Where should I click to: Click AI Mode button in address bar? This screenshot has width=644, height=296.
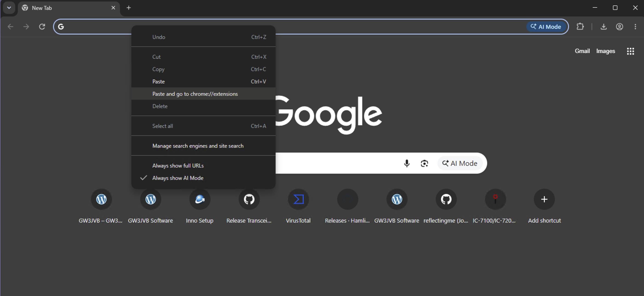tap(546, 26)
